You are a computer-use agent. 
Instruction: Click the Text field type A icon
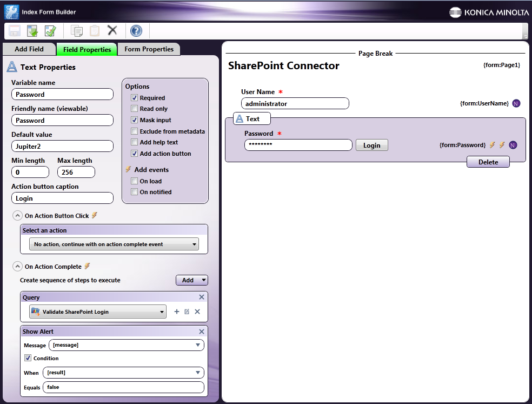240,118
